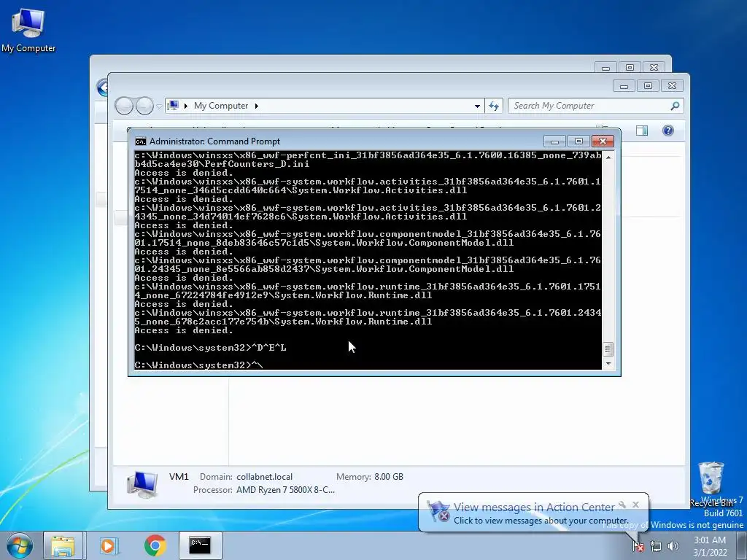
Task: Click the search magnifier icon
Action: click(675, 106)
